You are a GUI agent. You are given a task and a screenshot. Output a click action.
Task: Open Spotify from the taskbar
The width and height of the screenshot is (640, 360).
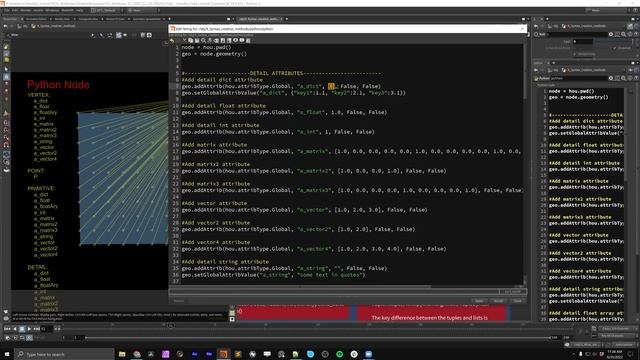(x=340, y=354)
